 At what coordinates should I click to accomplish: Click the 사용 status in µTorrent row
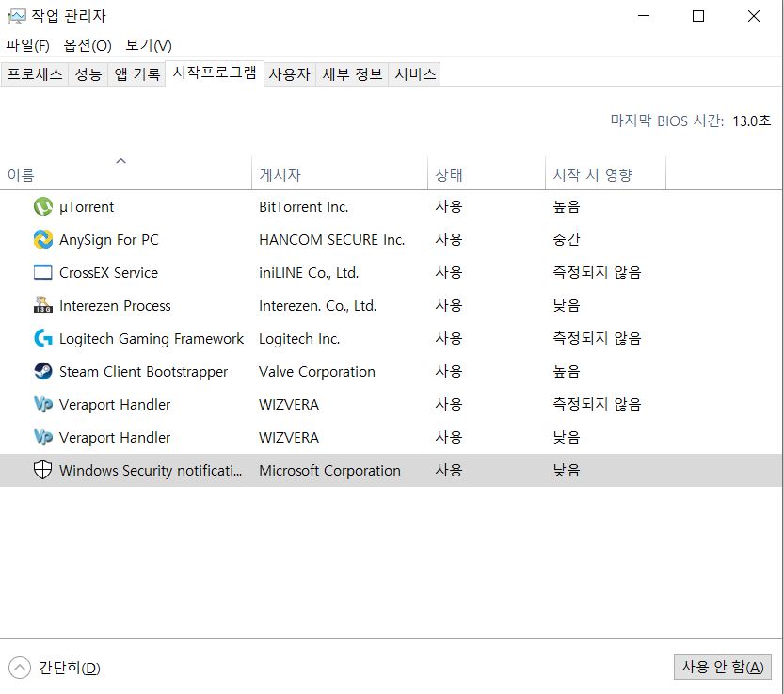tap(449, 206)
